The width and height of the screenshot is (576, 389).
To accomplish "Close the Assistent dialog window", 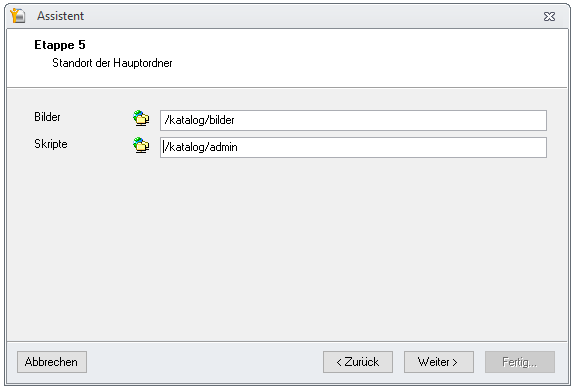I will point(549,17).
